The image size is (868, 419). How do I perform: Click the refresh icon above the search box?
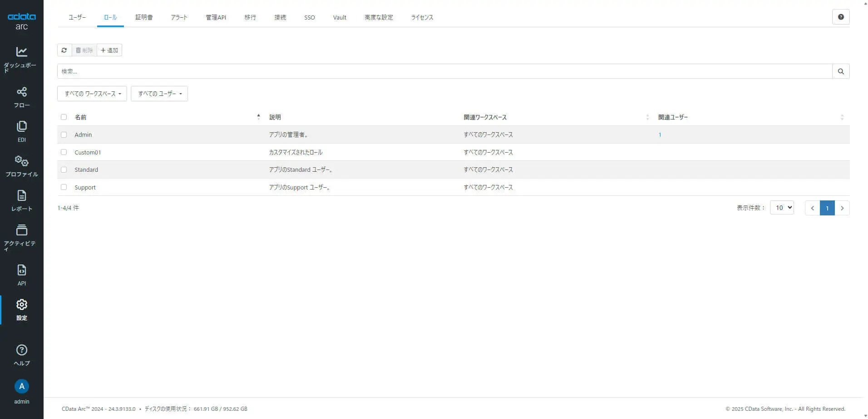tap(64, 50)
